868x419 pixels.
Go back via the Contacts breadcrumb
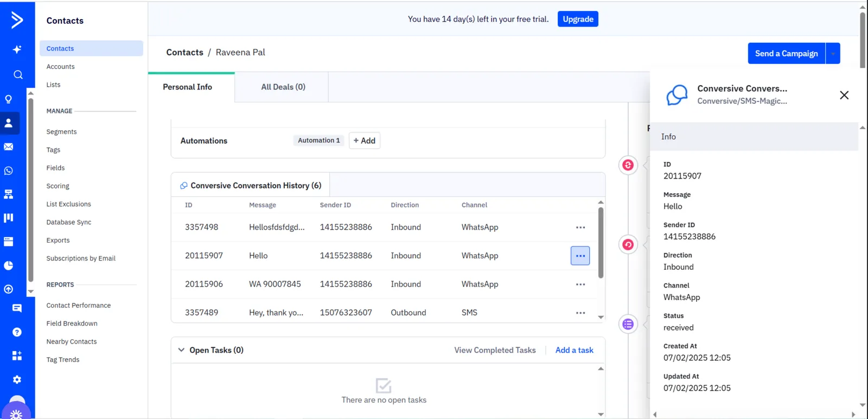pyautogui.click(x=184, y=52)
